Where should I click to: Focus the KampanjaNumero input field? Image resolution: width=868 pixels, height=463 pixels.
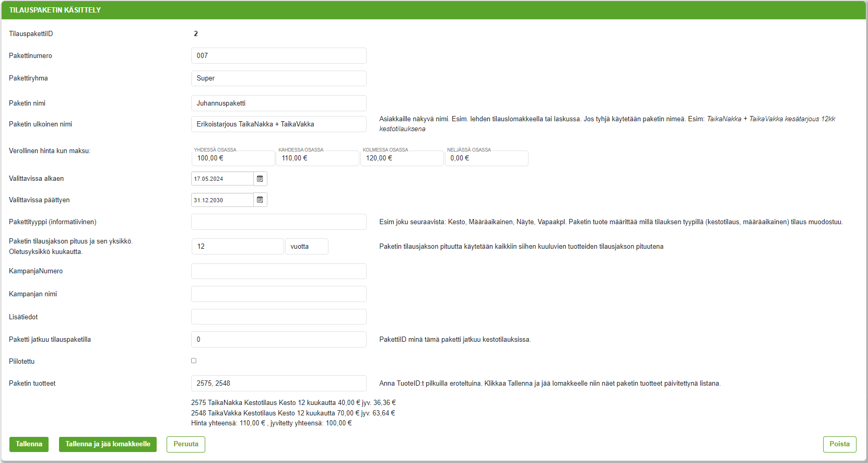click(279, 271)
